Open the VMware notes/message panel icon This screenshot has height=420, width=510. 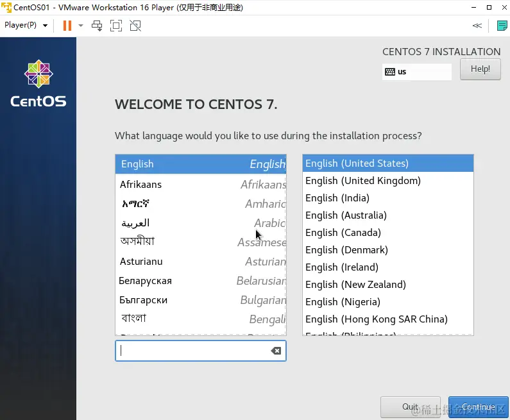(x=502, y=26)
